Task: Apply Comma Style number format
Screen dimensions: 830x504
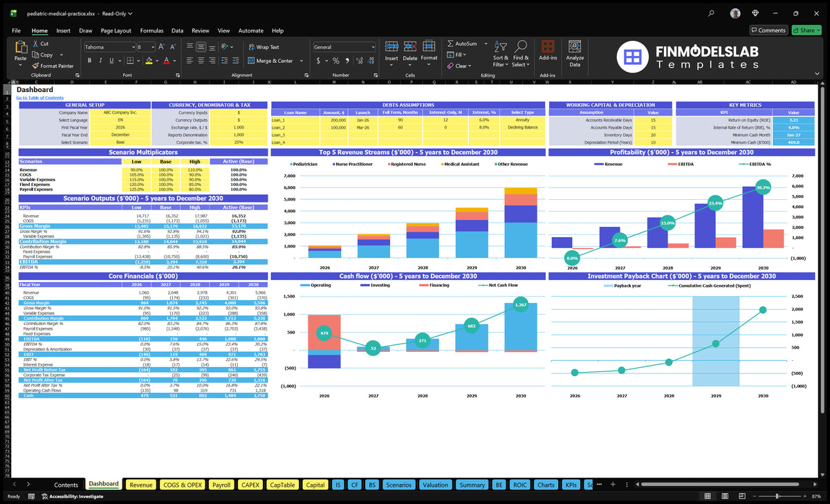Action: pos(347,60)
